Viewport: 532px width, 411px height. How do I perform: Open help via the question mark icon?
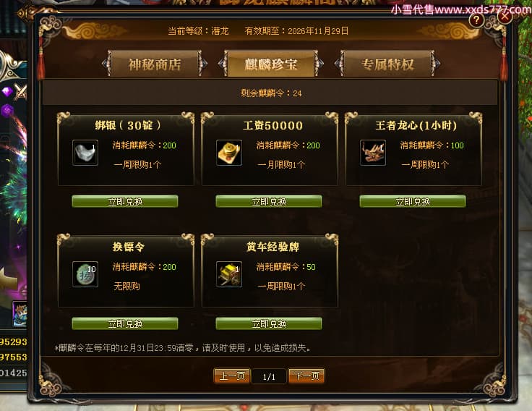pyautogui.click(x=476, y=20)
